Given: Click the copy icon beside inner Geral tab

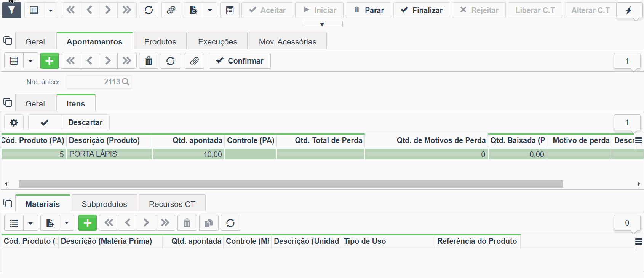Looking at the screenshot, I should 8,103.
